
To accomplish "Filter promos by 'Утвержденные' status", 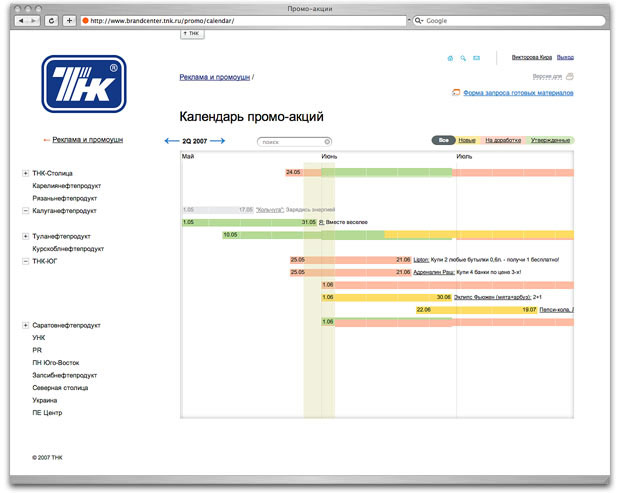I will coord(550,140).
